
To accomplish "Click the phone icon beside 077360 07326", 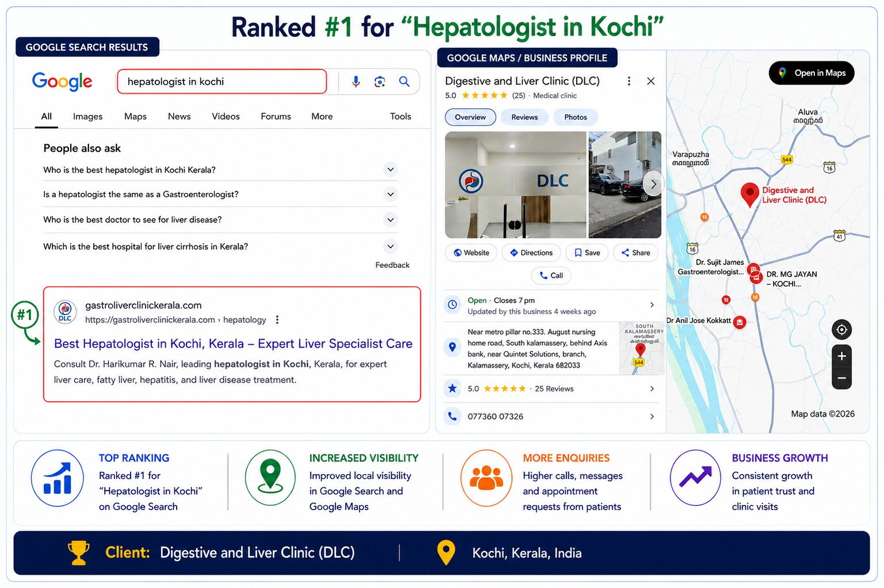I will click(453, 416).
